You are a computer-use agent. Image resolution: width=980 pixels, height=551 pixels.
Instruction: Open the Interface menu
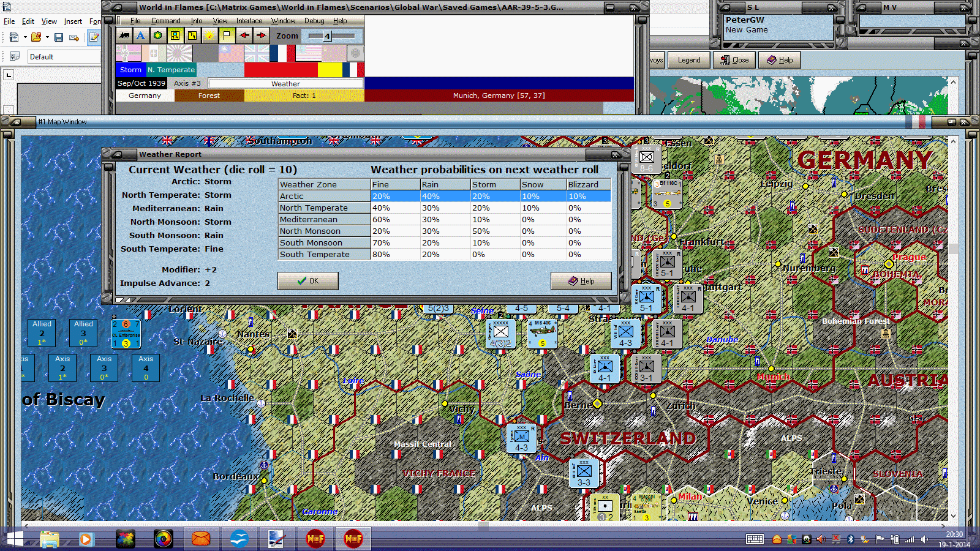click(x=249, y=21)
